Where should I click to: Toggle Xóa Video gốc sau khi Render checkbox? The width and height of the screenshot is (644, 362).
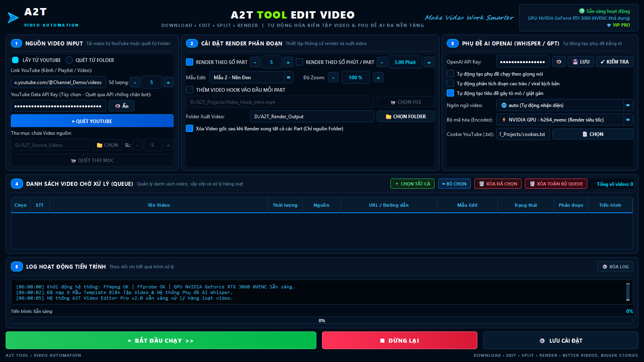click(190, 128)
